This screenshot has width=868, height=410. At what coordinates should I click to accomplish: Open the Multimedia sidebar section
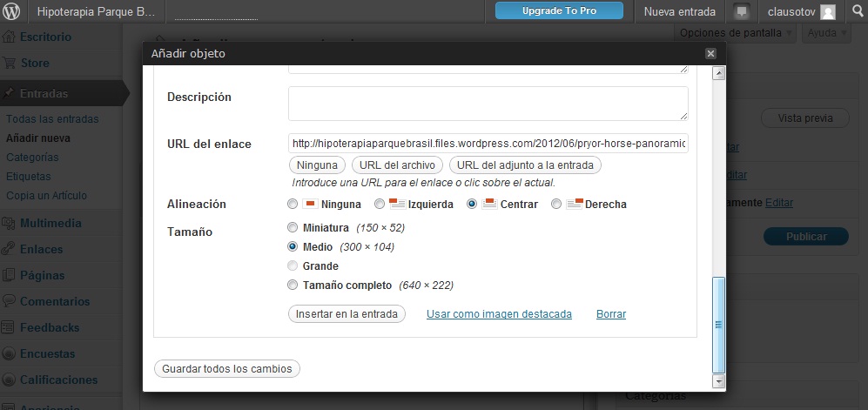52,223
